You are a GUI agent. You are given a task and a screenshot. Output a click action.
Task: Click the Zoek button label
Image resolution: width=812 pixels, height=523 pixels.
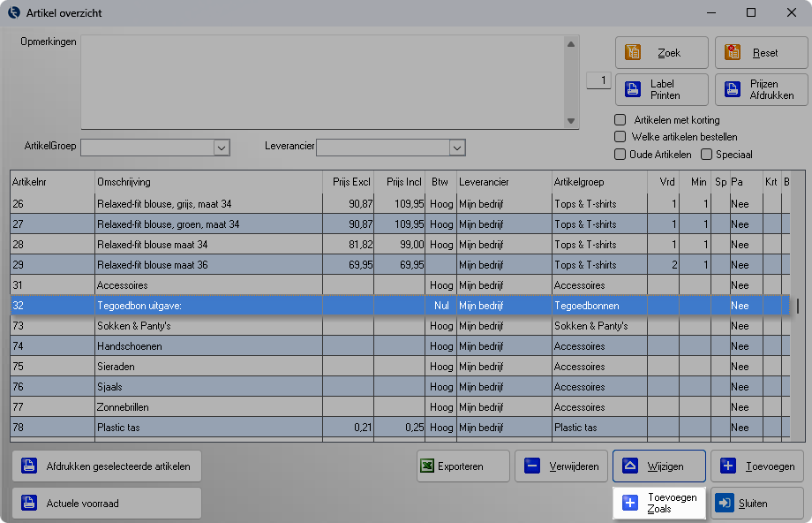pyautogui.click(x=669, y=53)
